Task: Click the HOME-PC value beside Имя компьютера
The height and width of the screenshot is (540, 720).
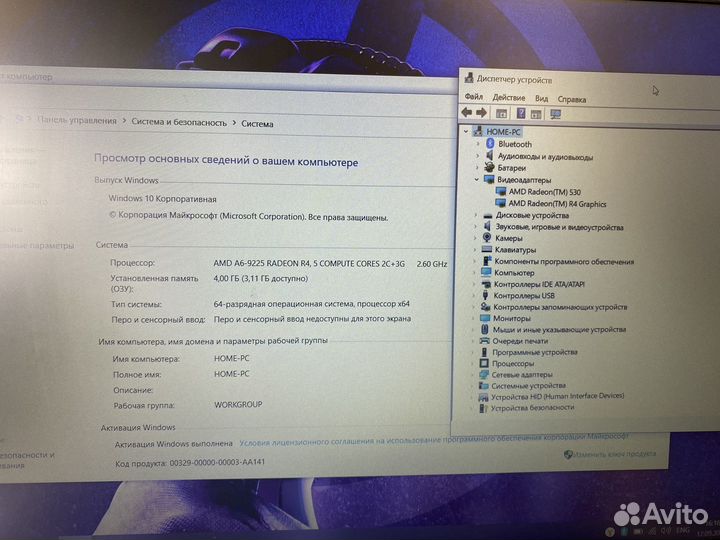Action: click(x=231, y=358)
